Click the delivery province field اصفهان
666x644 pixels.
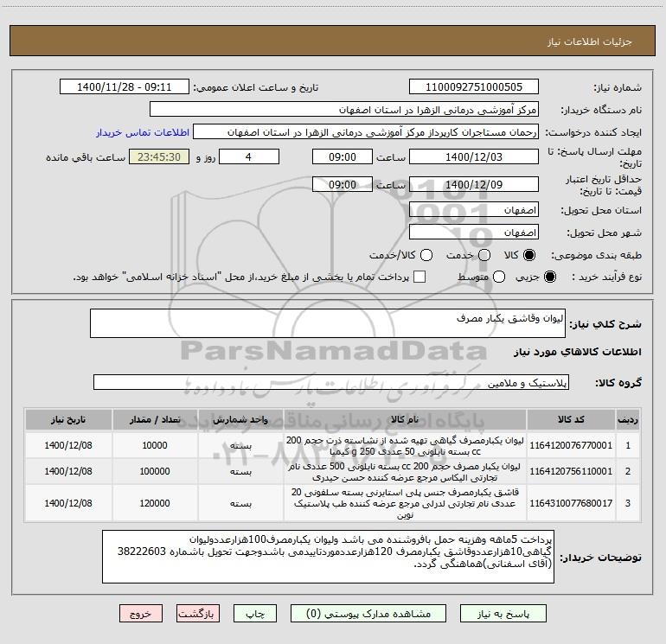[x=474, y=210]
